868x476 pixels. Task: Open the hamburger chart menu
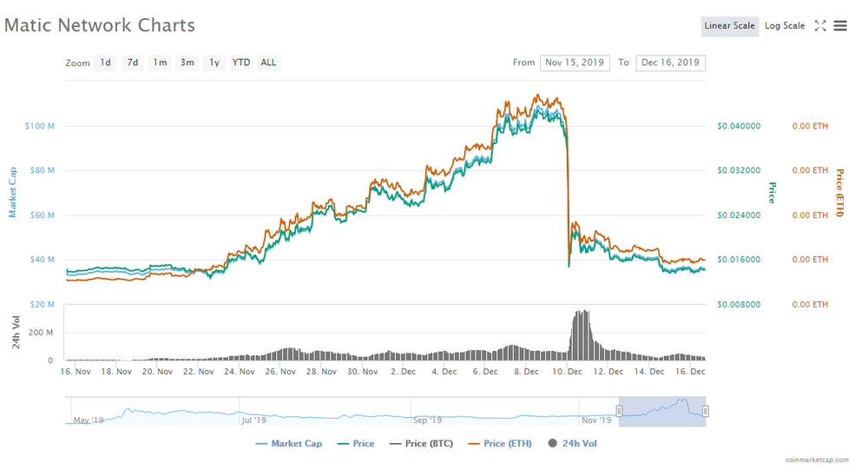coord(840,25)
